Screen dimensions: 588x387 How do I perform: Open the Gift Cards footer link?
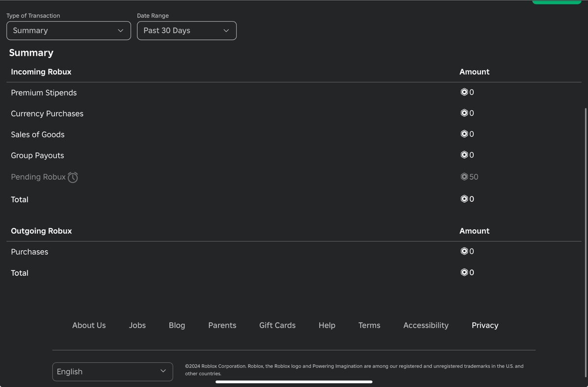pos(278,326)
